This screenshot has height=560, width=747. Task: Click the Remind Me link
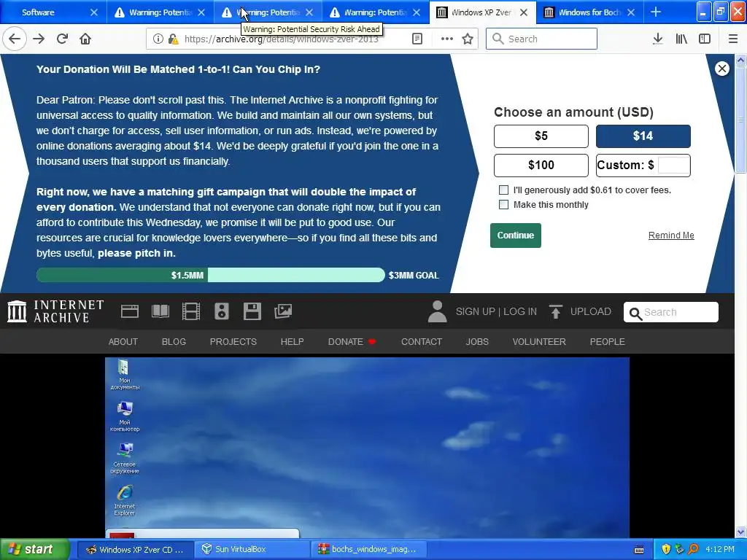[x=671, y=236]
